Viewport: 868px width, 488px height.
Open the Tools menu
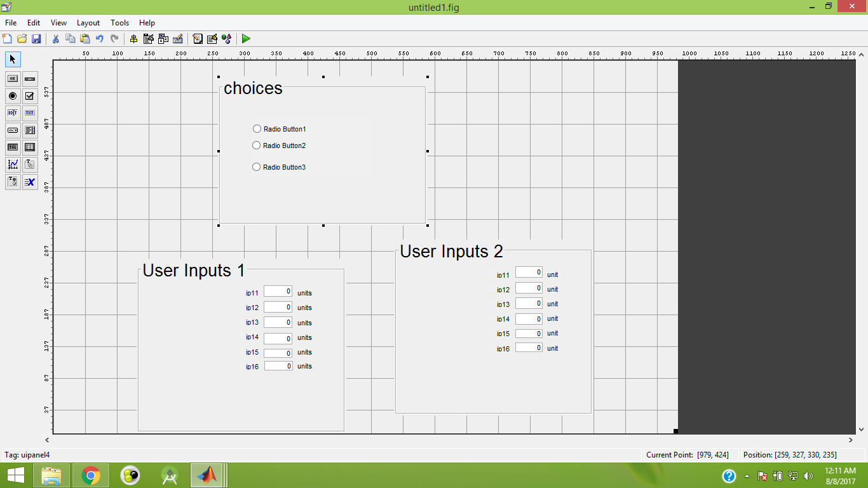point(119,23)
